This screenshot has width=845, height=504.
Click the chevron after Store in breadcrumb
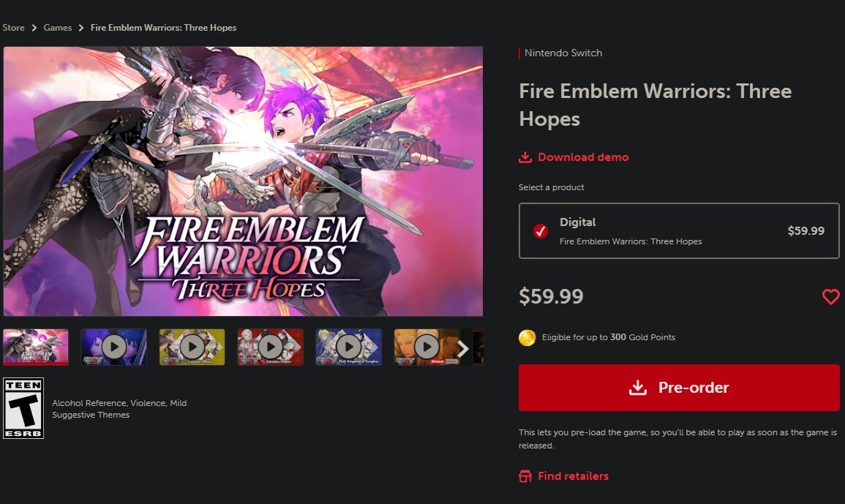pos(34,28)
